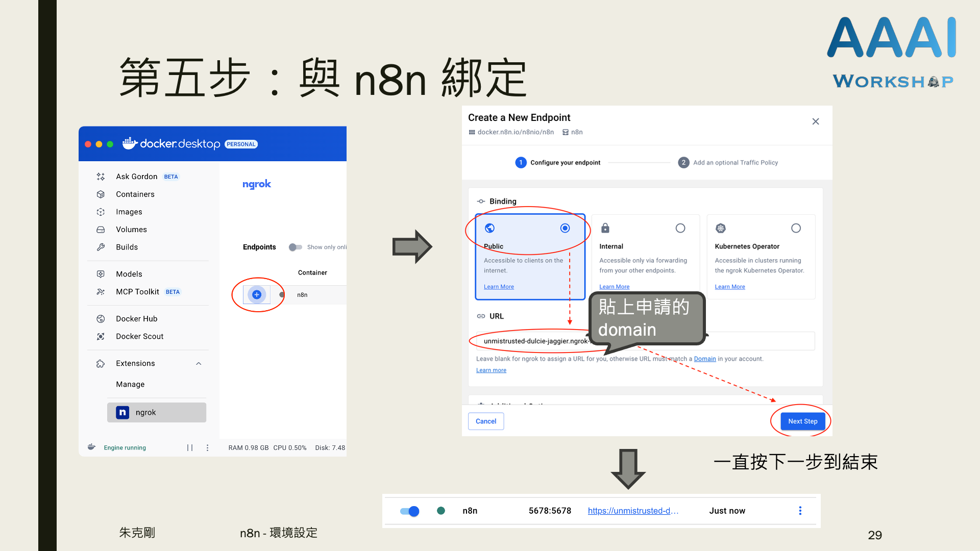Open engine options kebab menu in status bar
This screenshot has height=551, width=980.
pyautogui.click(x=207, y=448)
